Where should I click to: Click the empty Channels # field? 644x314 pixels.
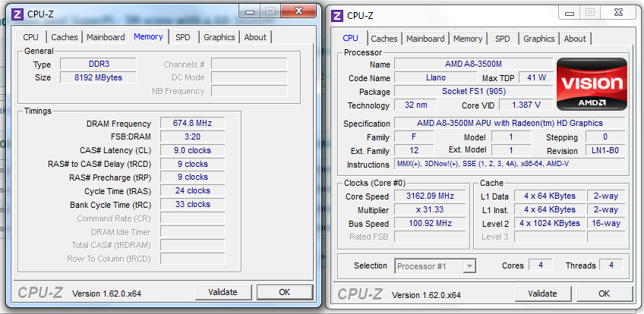pos(249,64)
